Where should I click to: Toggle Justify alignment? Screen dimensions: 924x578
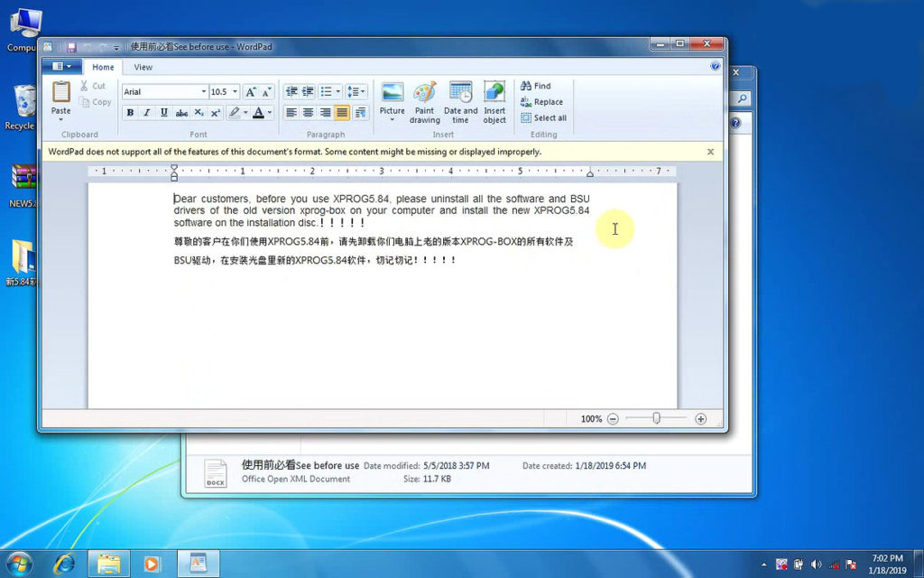click(342, 113)
